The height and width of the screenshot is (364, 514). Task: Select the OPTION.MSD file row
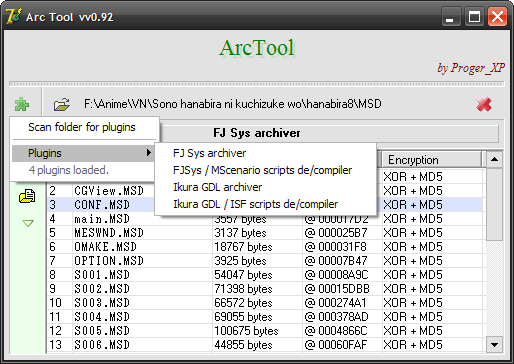pyautogui.click(x=265, y=261)
